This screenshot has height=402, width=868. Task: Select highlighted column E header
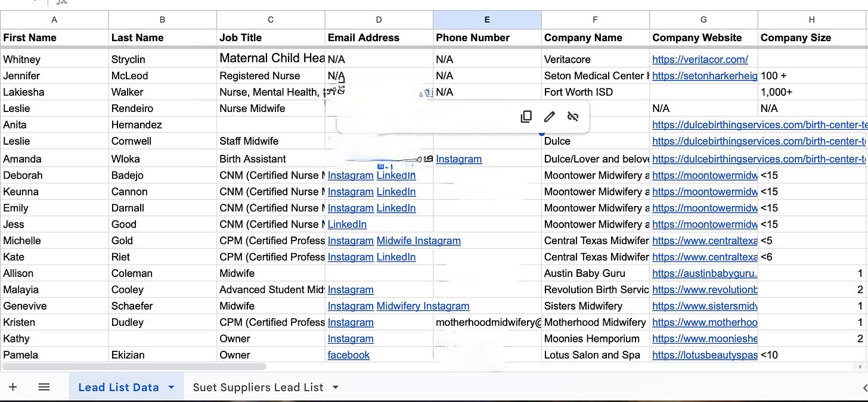(487, 20)
